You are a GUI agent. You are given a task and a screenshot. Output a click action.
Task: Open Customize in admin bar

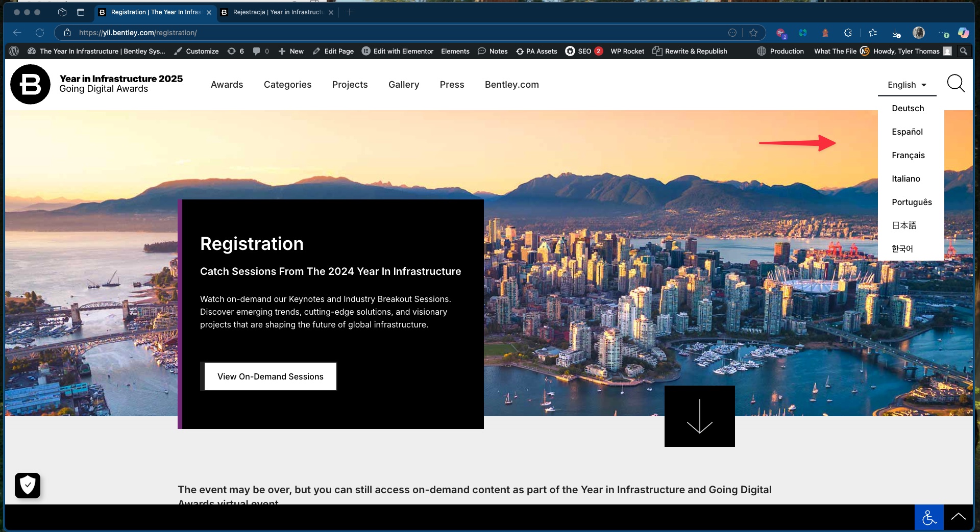point(197,51)
